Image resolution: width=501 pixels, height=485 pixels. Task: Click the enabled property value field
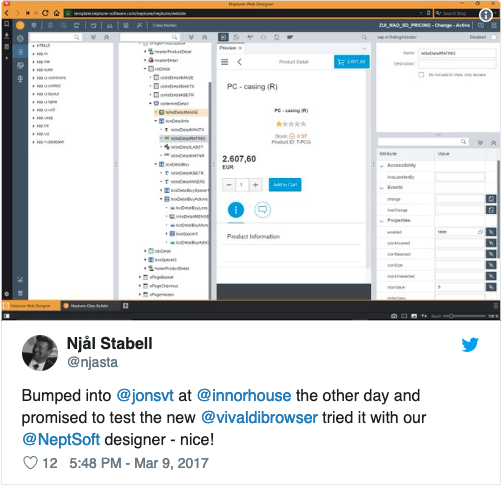459,232
